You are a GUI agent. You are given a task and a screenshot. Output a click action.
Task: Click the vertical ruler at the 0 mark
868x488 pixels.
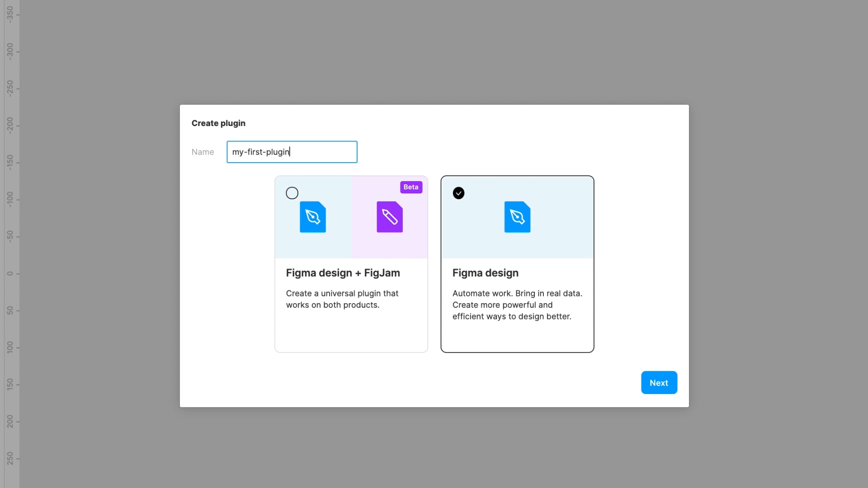tap(10, 273)
